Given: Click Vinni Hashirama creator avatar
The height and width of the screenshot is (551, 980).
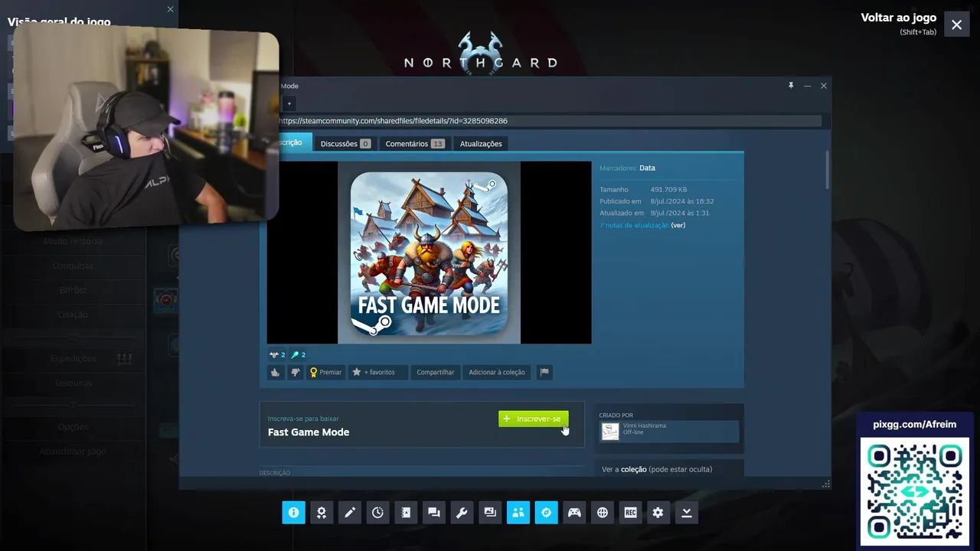Looking at the screenshot, I should pyautogui.click(x=610, y=432).
